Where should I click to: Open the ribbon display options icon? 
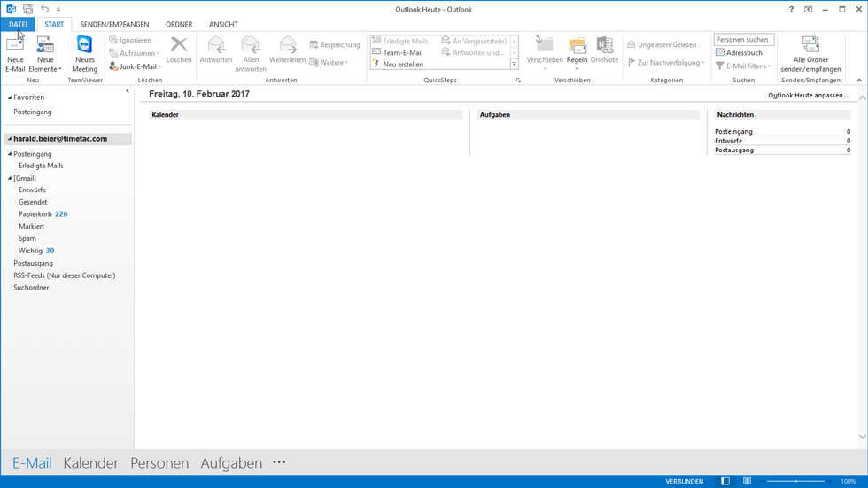tap(808, 9)
